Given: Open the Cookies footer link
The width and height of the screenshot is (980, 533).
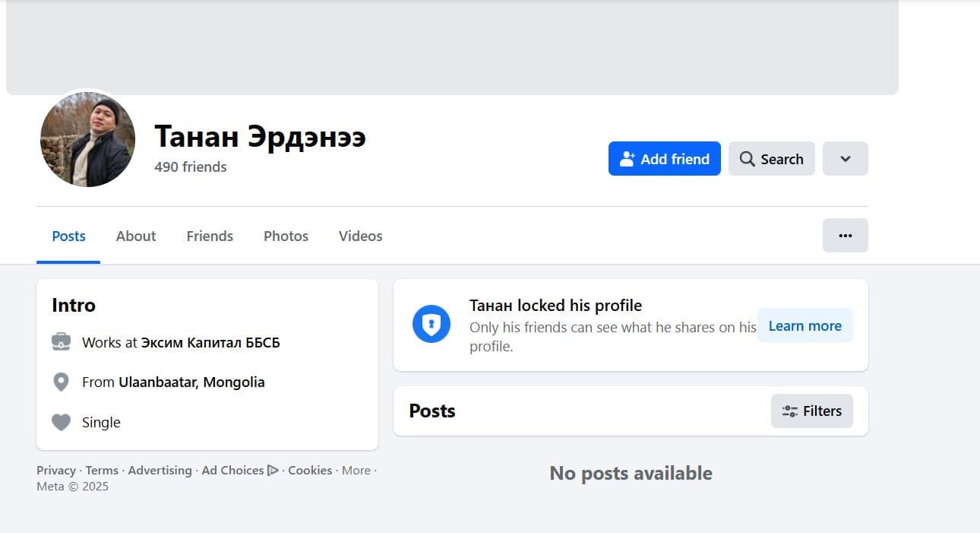Looking at the screenshot, I should 310,470.
